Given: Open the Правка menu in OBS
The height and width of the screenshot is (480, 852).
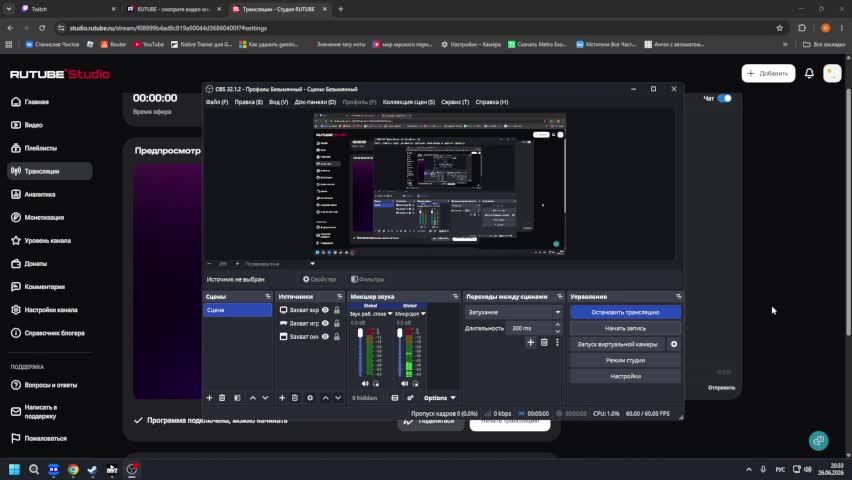Looking at the screenshot, I should click(x=248, y=102).
